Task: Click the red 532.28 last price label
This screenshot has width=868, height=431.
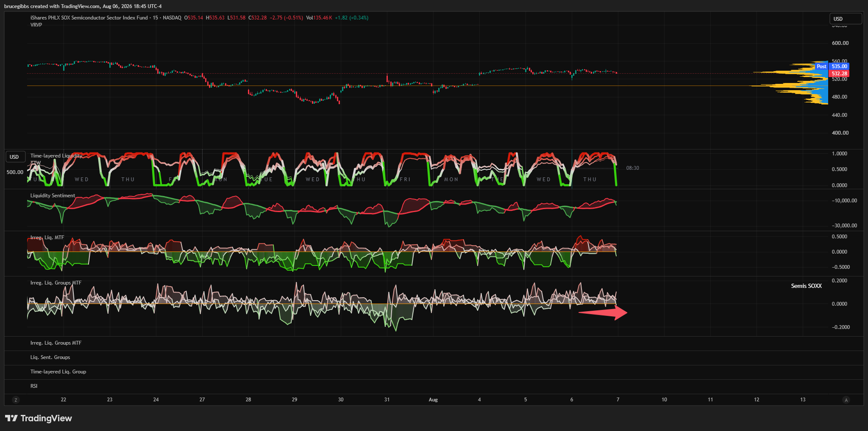Action: point(839,74)
